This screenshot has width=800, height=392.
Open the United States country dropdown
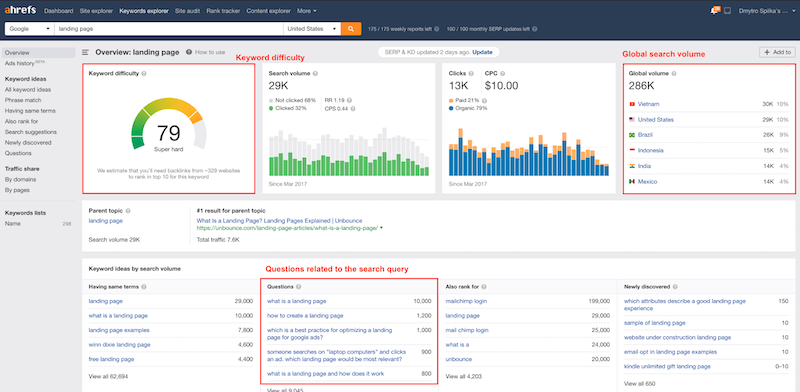(312, 29)
